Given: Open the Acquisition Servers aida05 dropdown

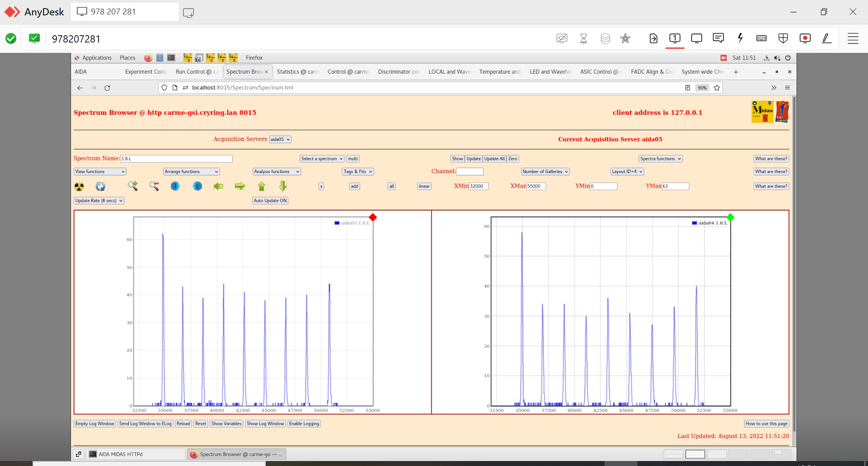Looking at the screenshot, I should pyautogui.click(x=280, y=139).
